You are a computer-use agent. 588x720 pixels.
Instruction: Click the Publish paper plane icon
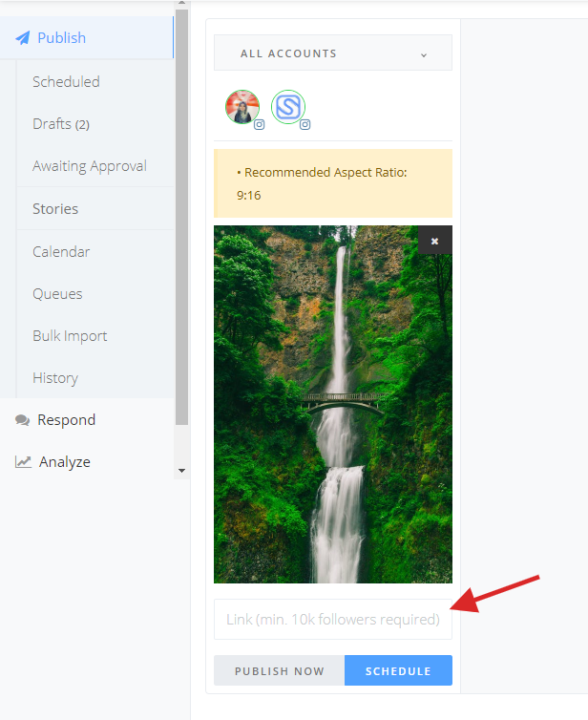(23, 37)
